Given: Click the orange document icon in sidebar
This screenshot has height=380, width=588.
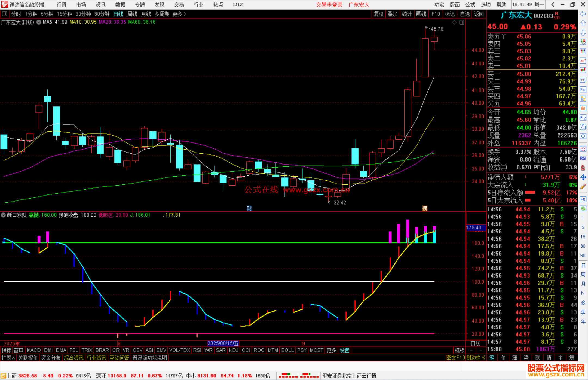Looking at the screenshot, I should (583, 108).
